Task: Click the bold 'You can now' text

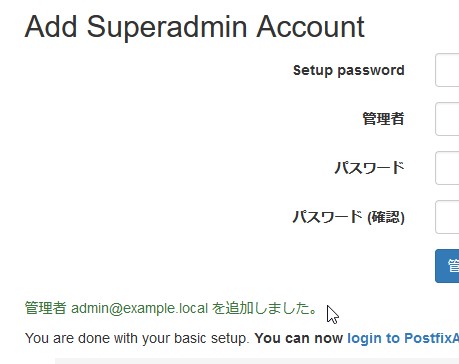Action: point(299,338)
